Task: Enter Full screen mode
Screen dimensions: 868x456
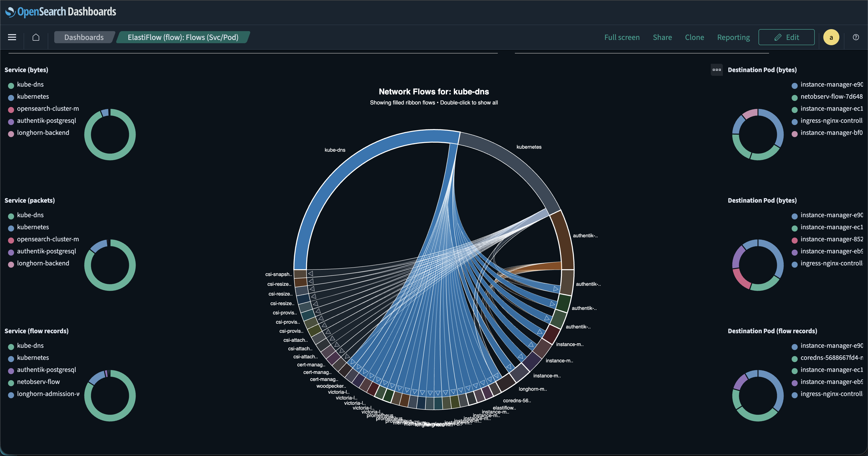Action: pos(622,37)
